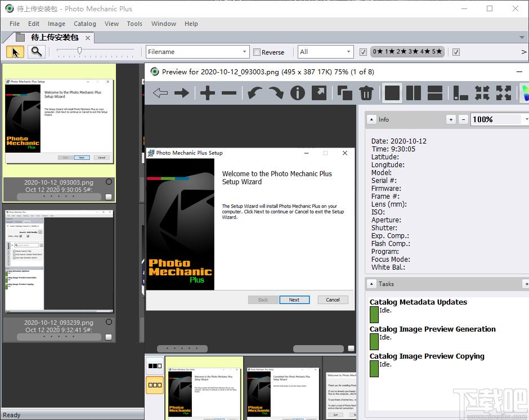Toggle the 5★ rating filter

(x=437, y=51)
